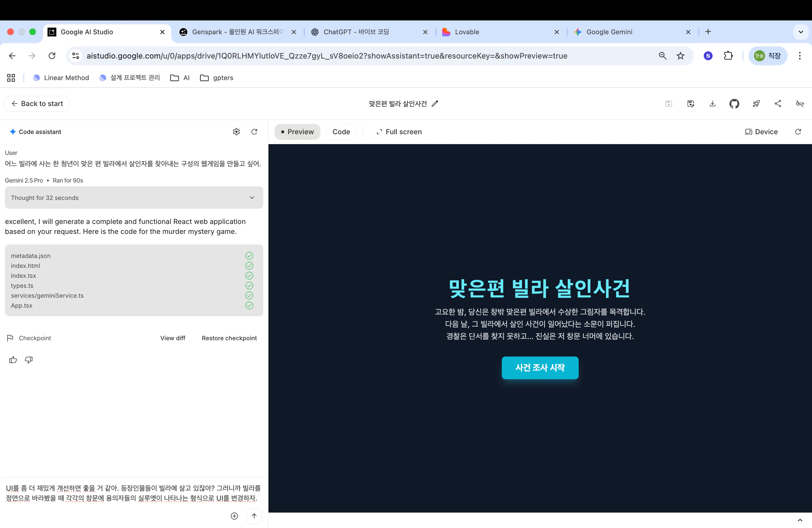Screen dimensions: 812x528
Task: Bookmark this page with star icon
Action: point(680,56)
